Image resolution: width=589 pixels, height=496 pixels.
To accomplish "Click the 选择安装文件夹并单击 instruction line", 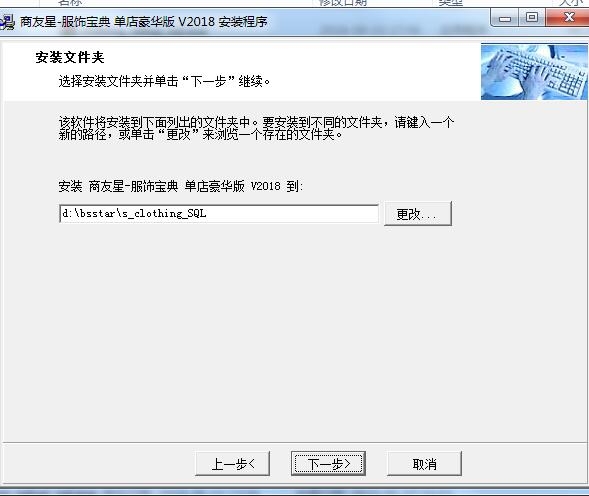I will (164, 81).
